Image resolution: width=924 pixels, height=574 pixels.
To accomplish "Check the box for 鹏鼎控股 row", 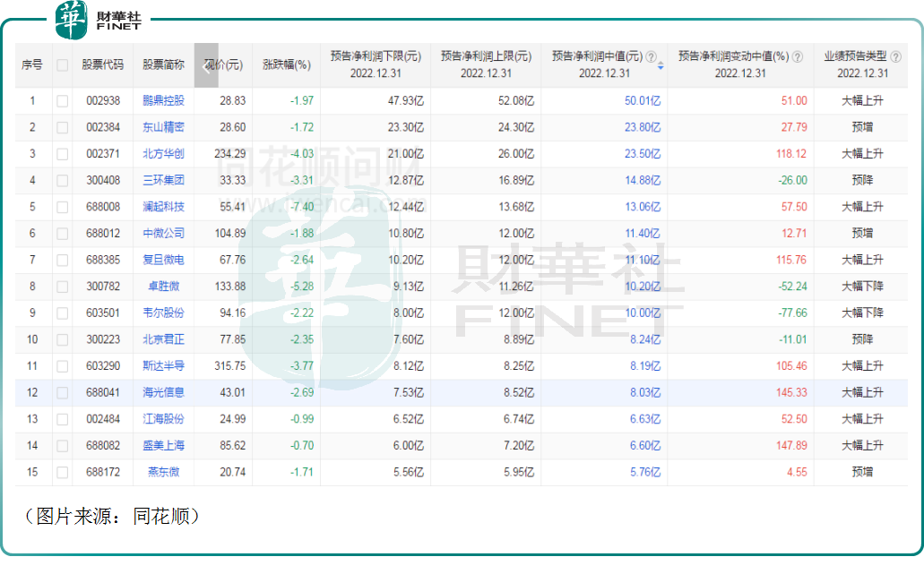I will point(63,101).
